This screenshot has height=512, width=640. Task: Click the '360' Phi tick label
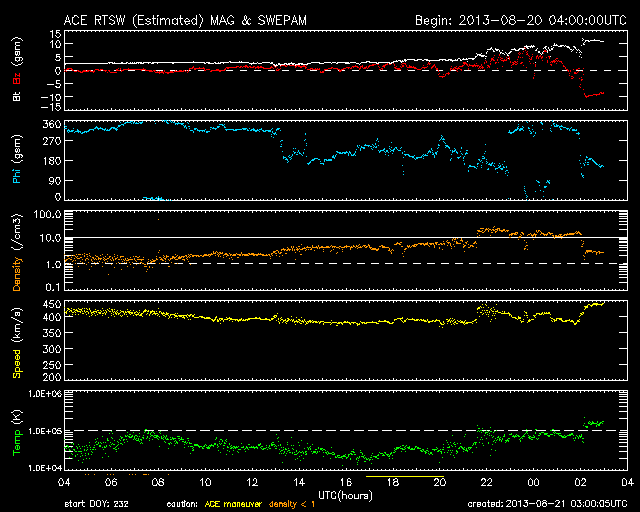(x=51, y=125)
